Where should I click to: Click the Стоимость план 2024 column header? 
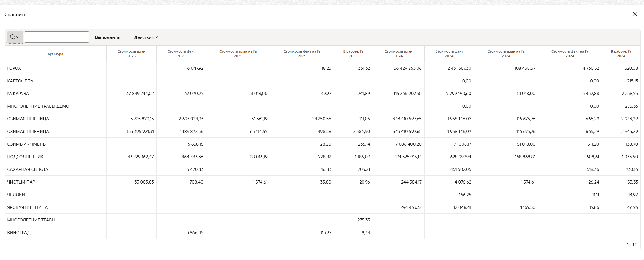[398, 54]
